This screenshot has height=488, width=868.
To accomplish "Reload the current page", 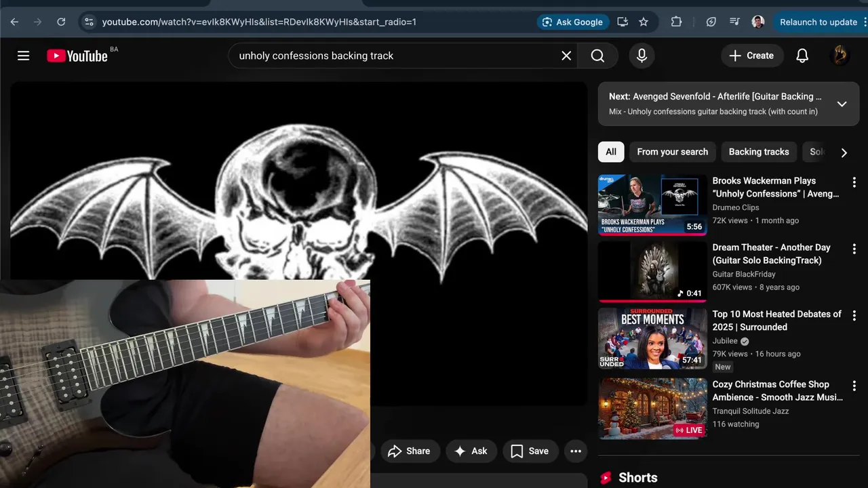I will pyautogui.click(x=61, y=22).
